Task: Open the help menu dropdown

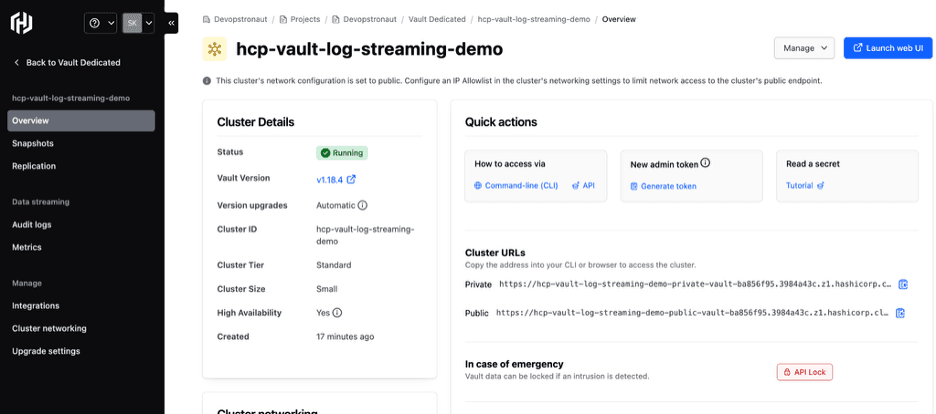Action: click(x=101, y=22)
